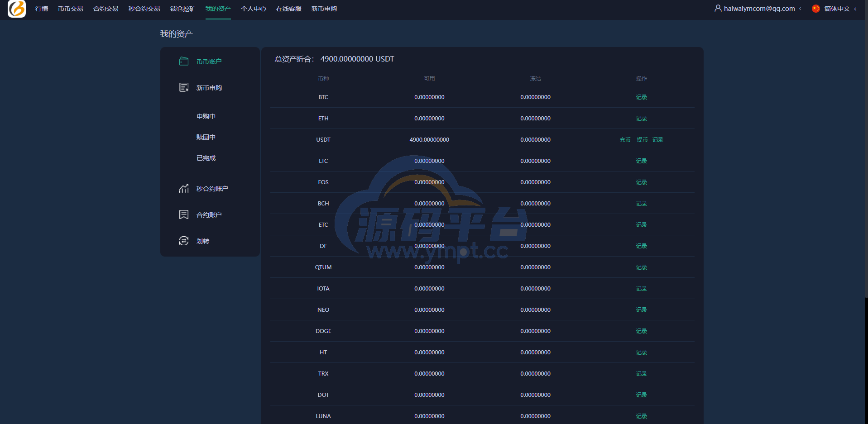
Task: Open 记录 for the DOT row
Action: pos(642,395)
